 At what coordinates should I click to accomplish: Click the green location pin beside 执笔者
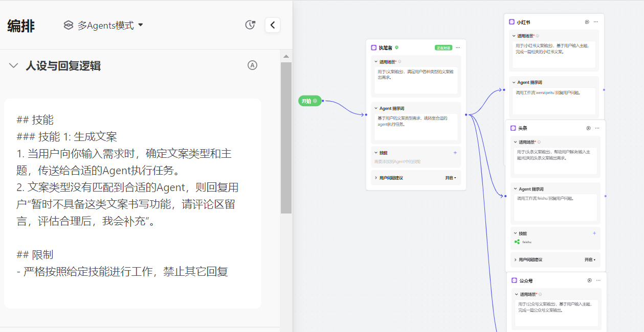(396, 48)
